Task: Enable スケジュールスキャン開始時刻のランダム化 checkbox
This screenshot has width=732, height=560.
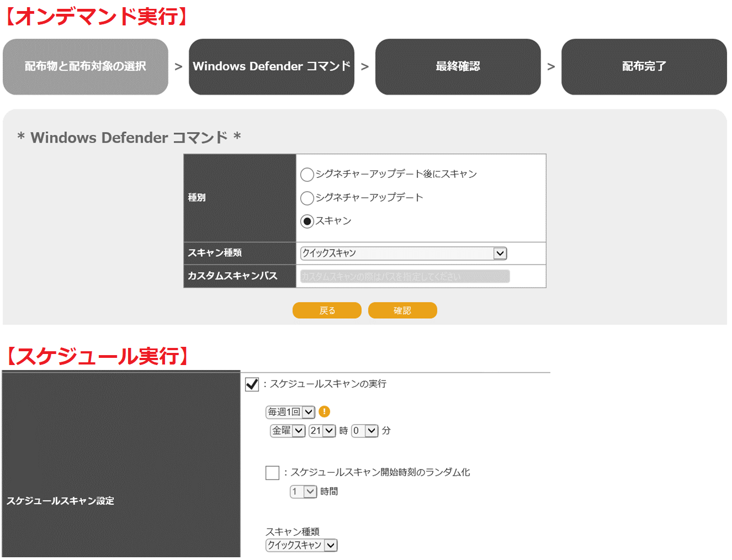Action: [x=272, y=473]
